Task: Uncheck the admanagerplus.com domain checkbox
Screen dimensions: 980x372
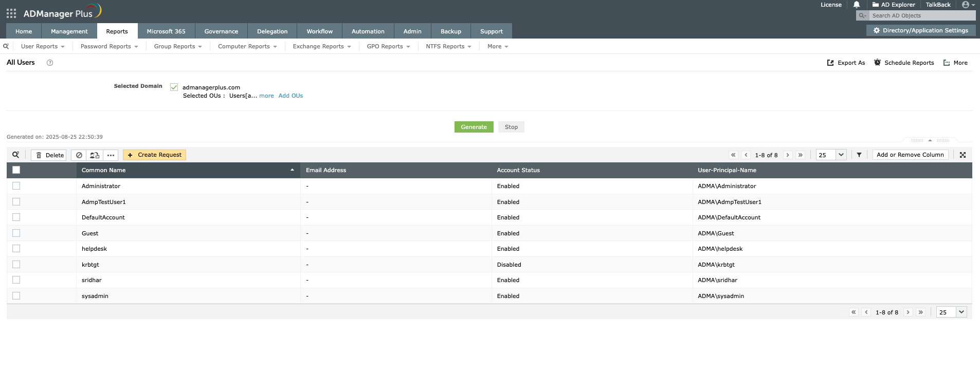Action: (x=174, y=87)
